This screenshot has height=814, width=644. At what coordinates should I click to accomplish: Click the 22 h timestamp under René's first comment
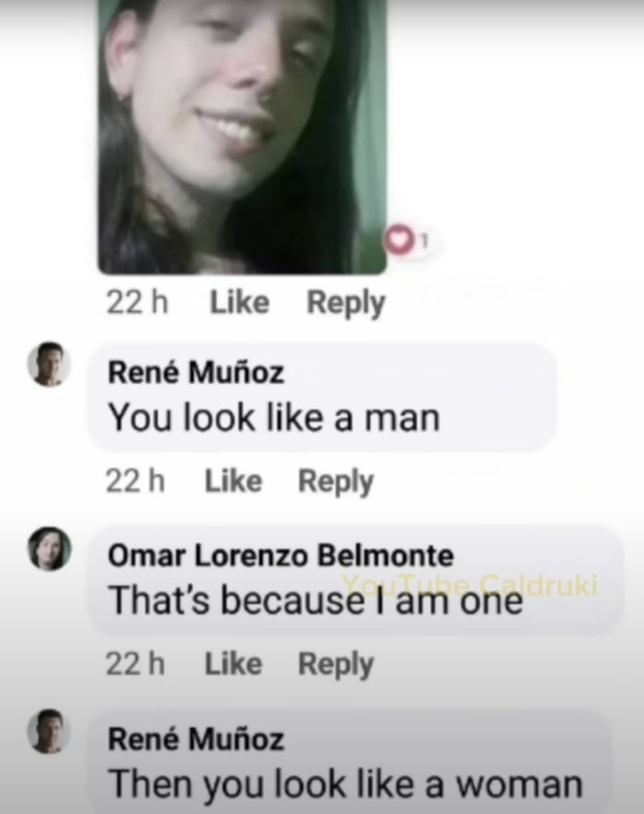(x=135, y=481)
